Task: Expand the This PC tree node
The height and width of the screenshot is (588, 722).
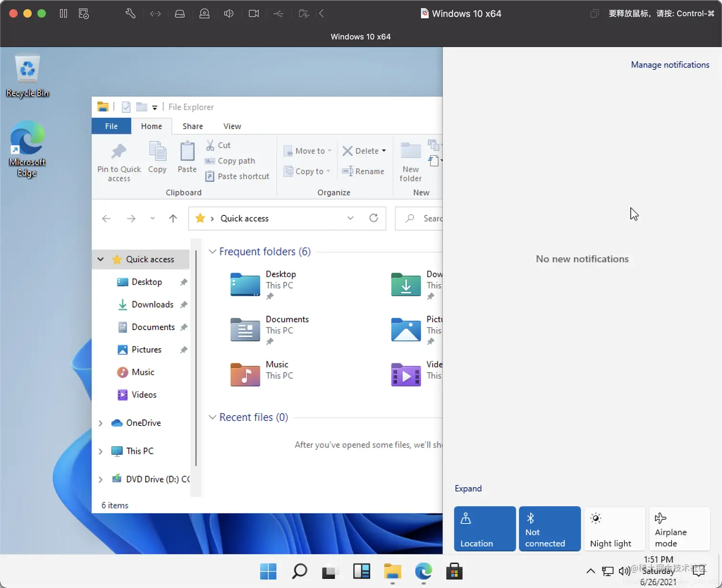Action: [100, 451]
